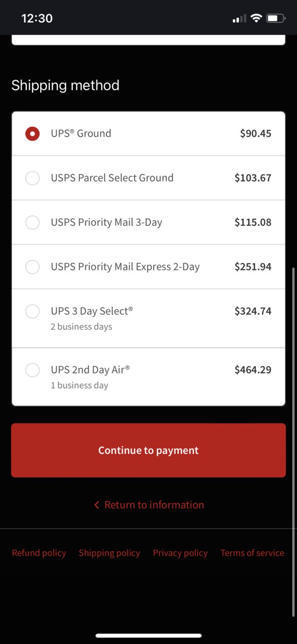Tap the Continue to payment button
This screenshot has width=297, height=644.
click(148, 450)
